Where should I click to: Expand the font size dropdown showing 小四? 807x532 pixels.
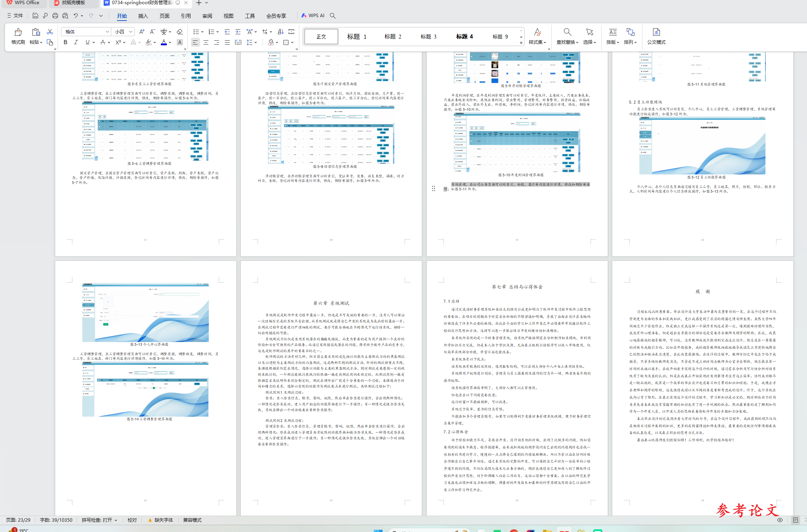[131, 32]
